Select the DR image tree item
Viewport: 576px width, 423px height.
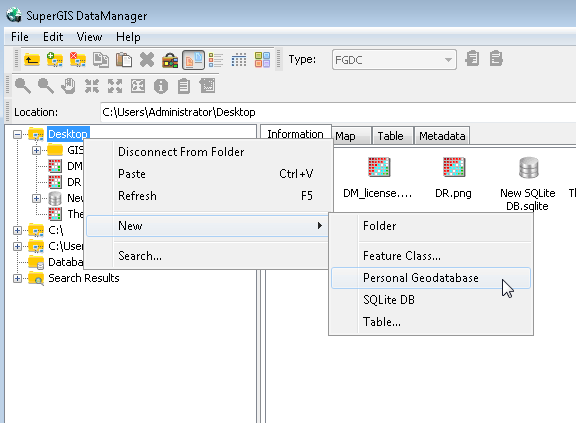click(x=74, y=182)
